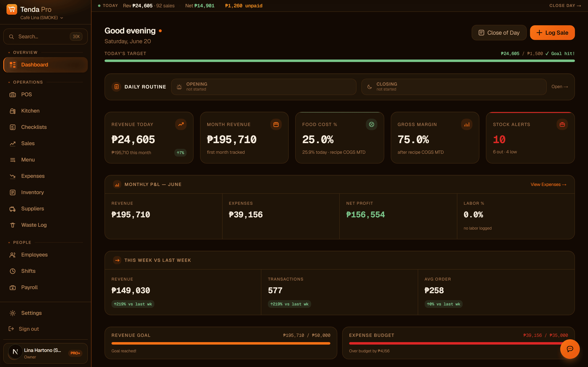Open the Lina Hartono owner profile card
Image resolution: width=588 pixels, height=367 pixels.
(x=46, y=353)
